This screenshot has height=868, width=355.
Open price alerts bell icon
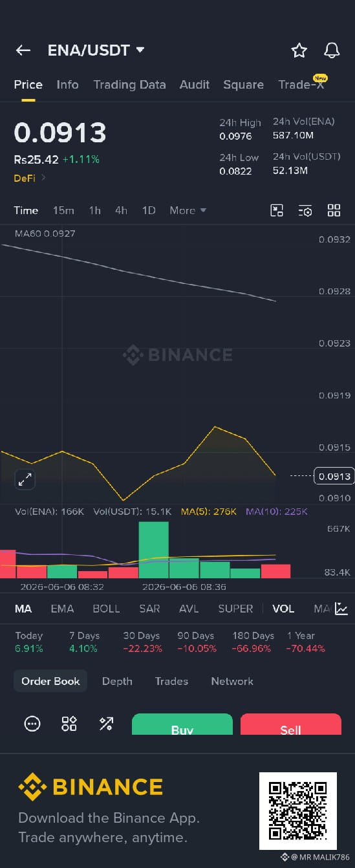(332, 50)
